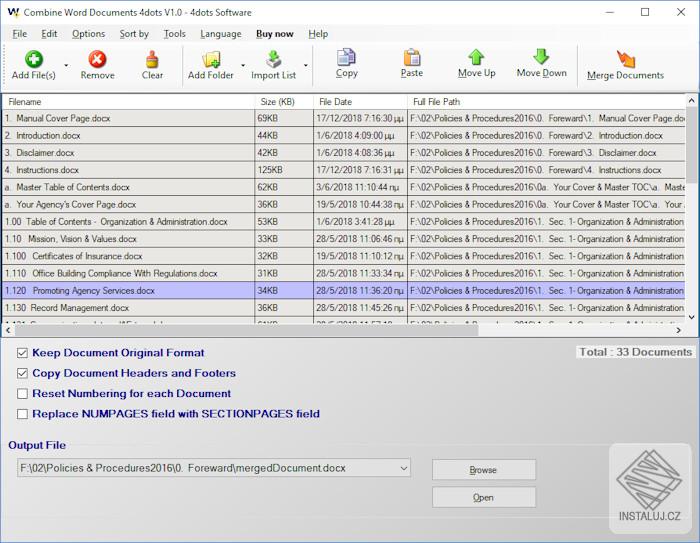Move the selected document down
Viewport: 700px width, 543px height.
tap(541, 57)
